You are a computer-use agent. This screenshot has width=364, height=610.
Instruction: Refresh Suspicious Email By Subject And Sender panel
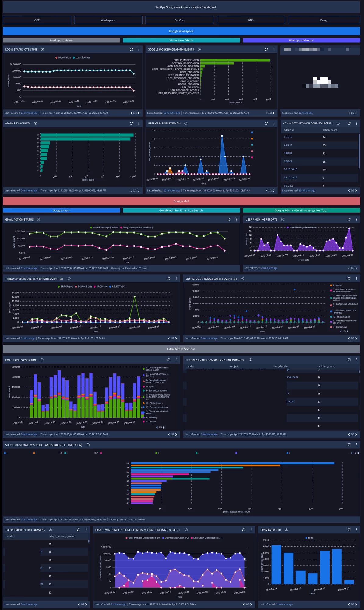(349, 445)
